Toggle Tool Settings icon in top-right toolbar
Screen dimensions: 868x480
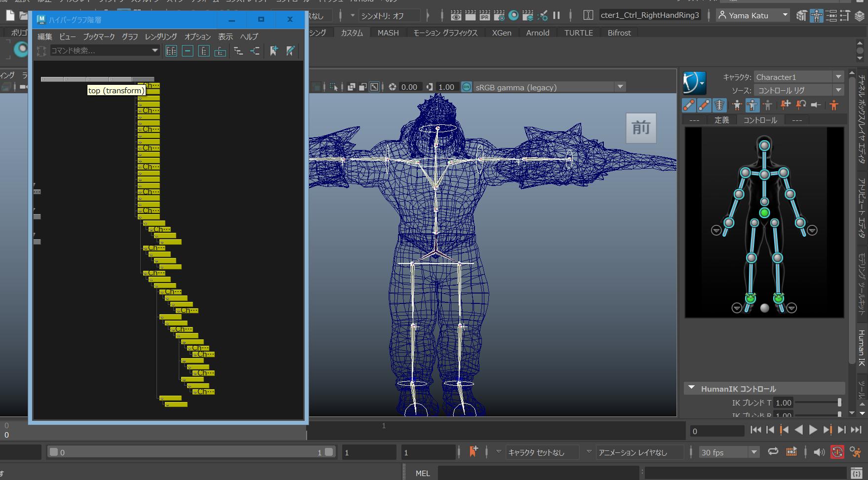click(845, 16)
